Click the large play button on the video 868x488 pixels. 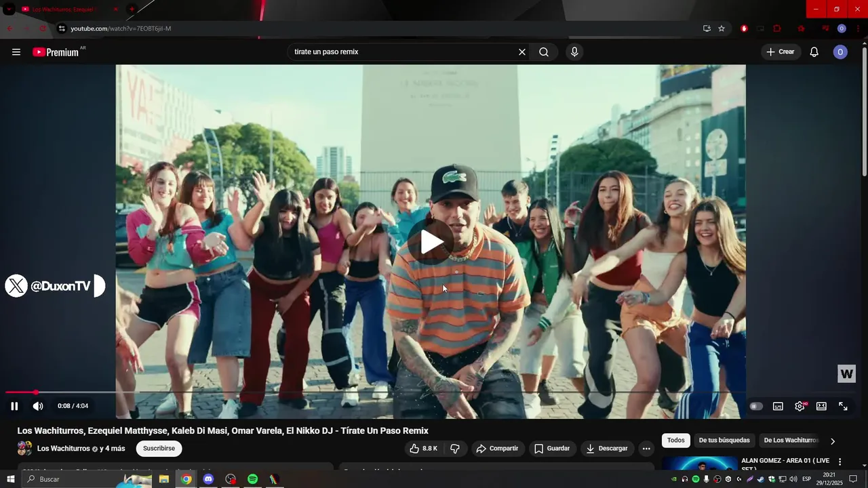coord(431,242)
